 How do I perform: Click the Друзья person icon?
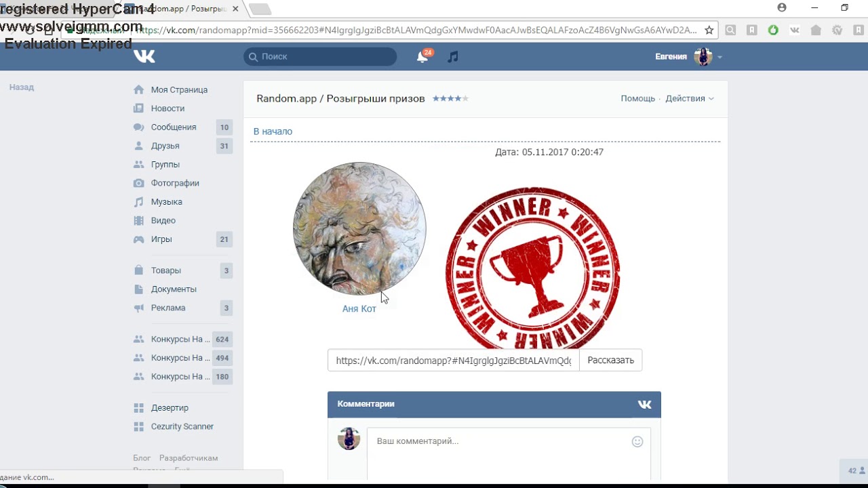(x=139, y=146)
